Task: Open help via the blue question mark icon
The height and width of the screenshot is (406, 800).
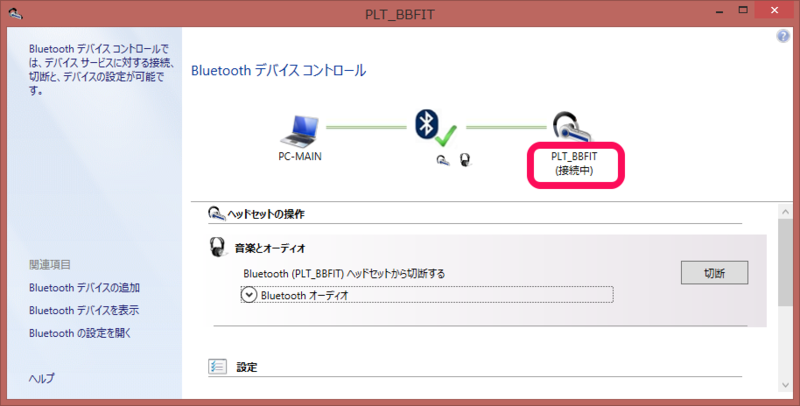Action: coord(783,36)
